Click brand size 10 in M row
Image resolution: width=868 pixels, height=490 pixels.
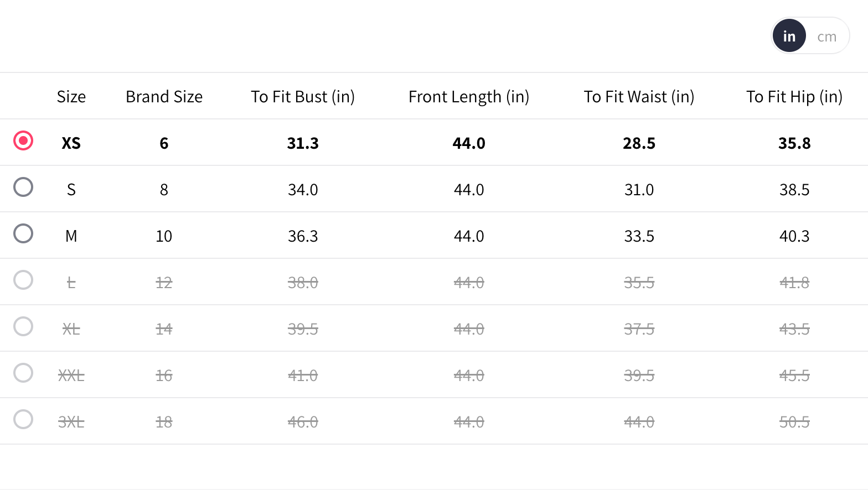point(164,236)
